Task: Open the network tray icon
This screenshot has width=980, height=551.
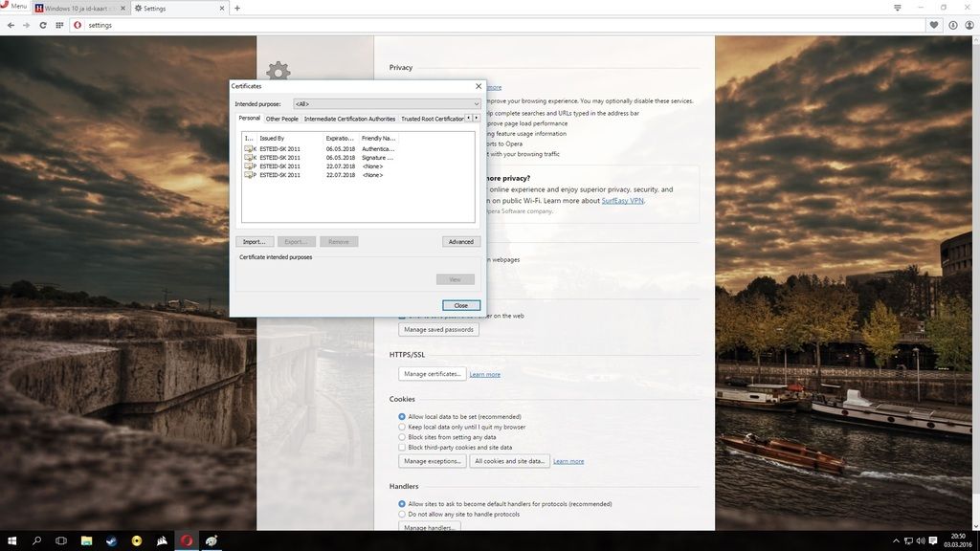Action: [x=908, y=541]
